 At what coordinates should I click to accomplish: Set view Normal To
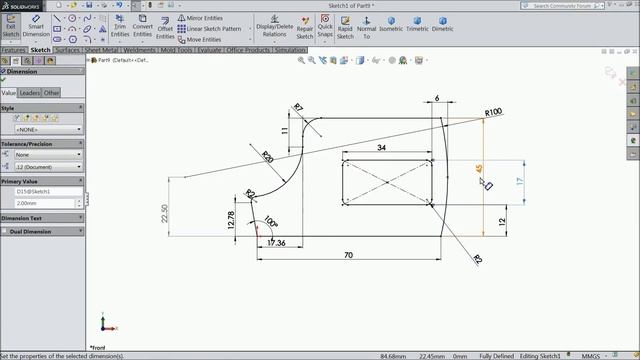tap(366, 28)
